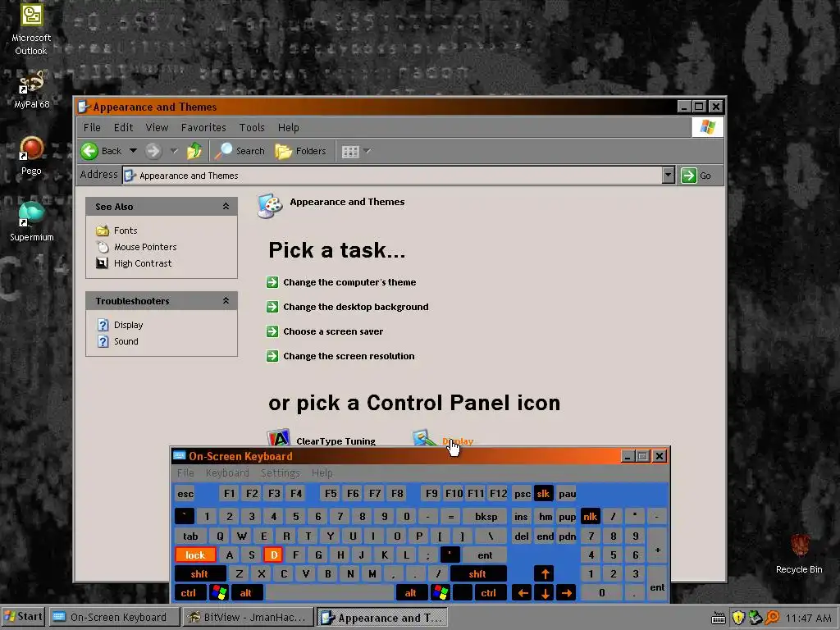The height and width of the screenshot is (630, 840).
Task: Toggle the right shft key
Action: (x=478, y=573)
